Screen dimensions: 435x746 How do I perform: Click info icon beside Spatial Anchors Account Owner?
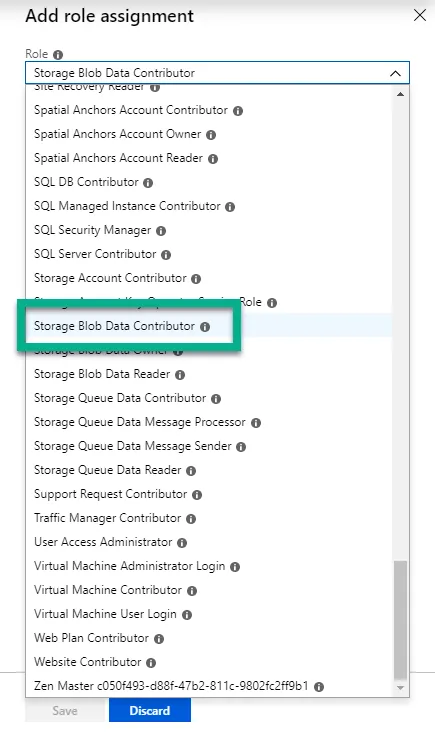(211, 135)
